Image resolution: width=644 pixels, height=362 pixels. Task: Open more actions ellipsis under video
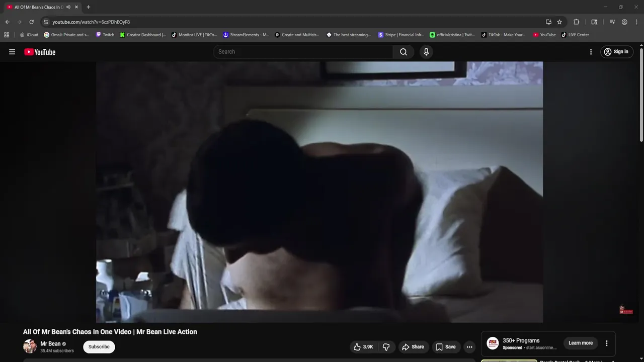(469, 347)
